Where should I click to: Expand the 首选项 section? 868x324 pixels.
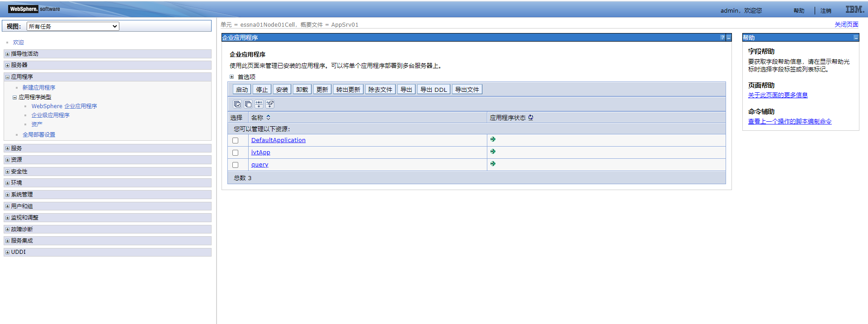pos(232,77)
